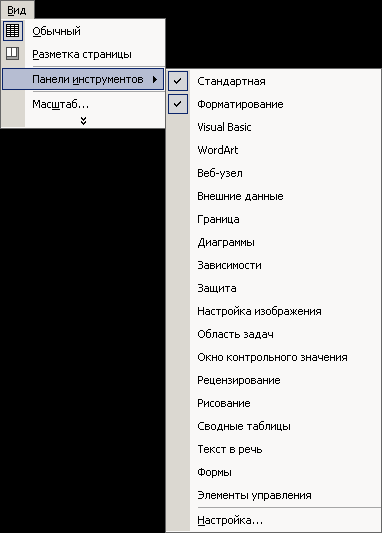Enable the Рецензирование toolbar
This screenshot has height=533, width=382.
274,380
